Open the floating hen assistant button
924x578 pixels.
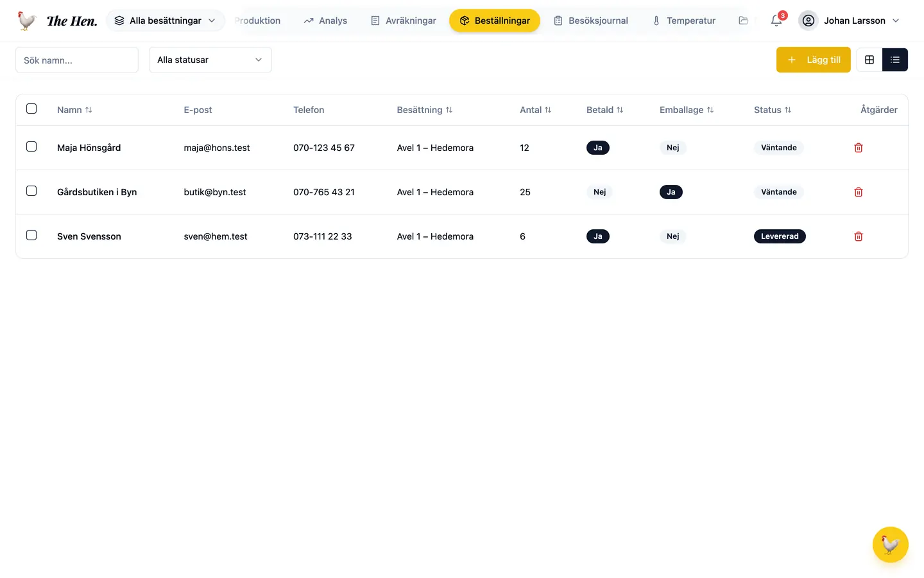(x=891, y=545)
